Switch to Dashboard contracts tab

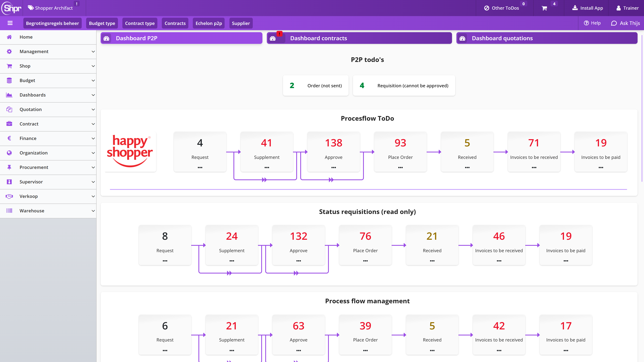click(x=359, y=38)
